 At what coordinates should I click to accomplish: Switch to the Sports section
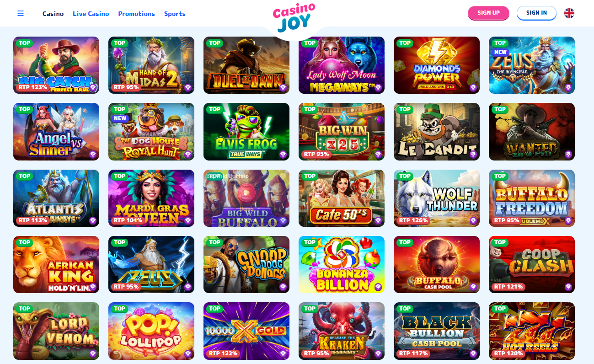175,14
